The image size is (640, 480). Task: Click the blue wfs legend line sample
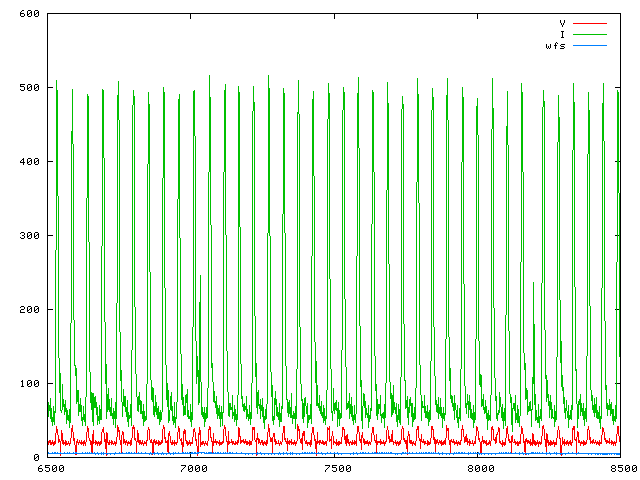click(x=589, y=46)
